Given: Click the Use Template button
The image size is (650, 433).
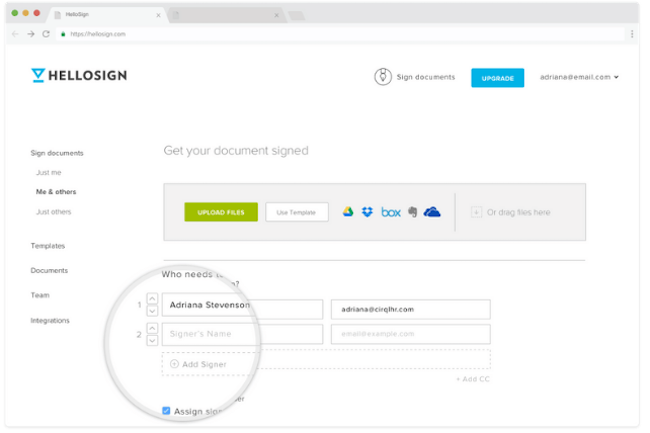Looking at the screenshot, I should pyautogui.click(x=297, y=212).
